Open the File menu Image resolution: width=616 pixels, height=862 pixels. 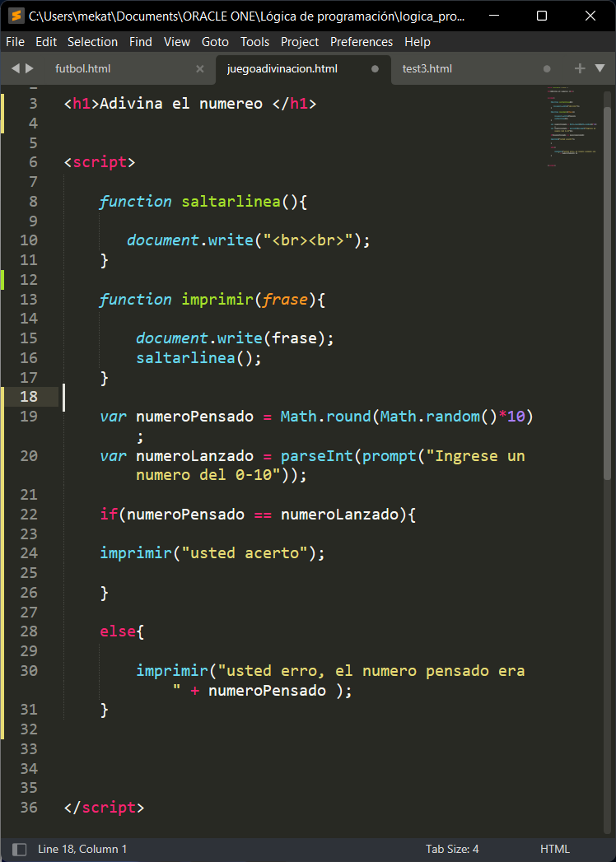[x=15, y=42]
